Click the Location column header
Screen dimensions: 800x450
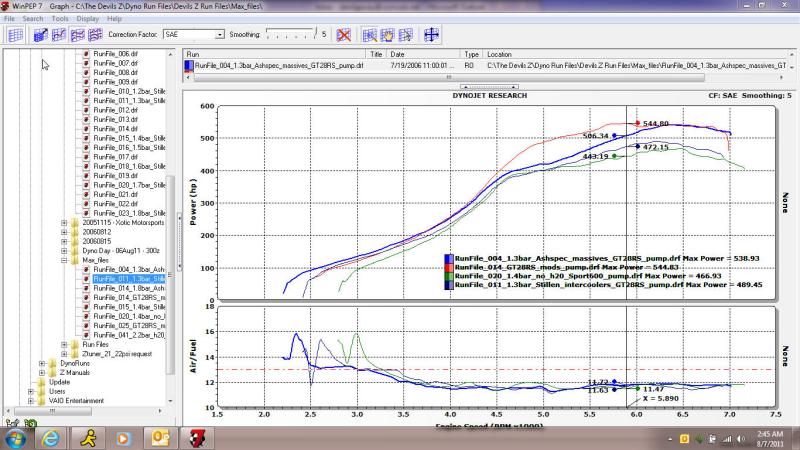(x=500, y=54)
